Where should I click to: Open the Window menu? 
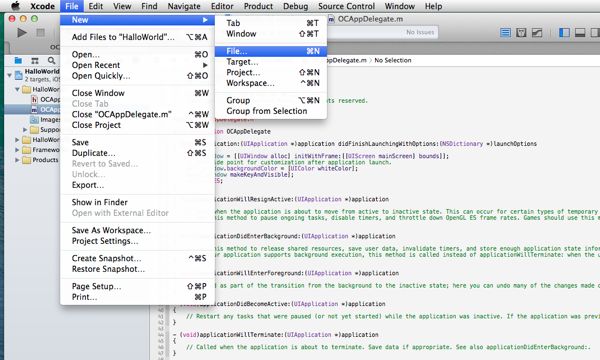point(399,6)
